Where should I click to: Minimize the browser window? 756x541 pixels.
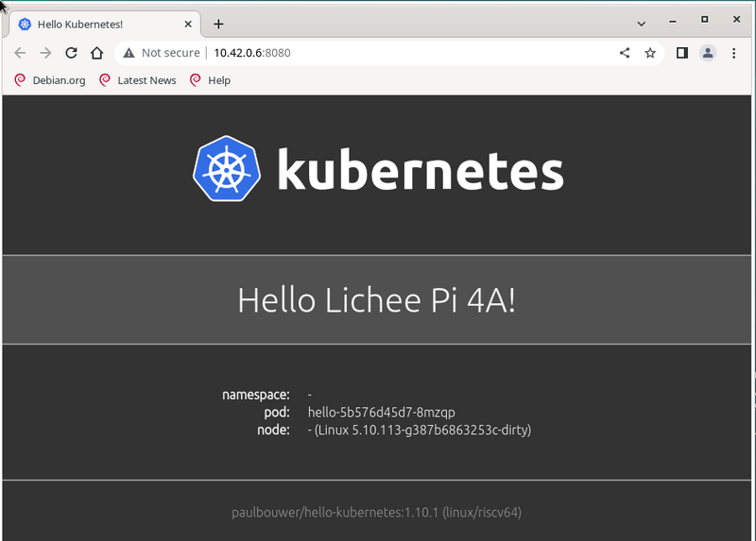tap(673, 21)
